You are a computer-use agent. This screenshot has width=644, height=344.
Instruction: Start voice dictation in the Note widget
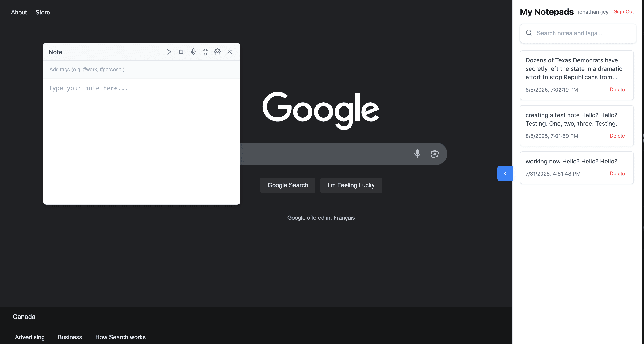coord(193,52)
